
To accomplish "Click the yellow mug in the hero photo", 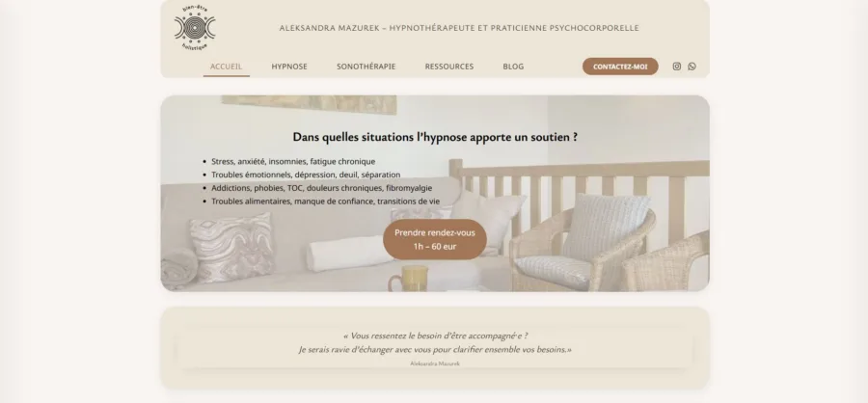I will pos(410,278).
